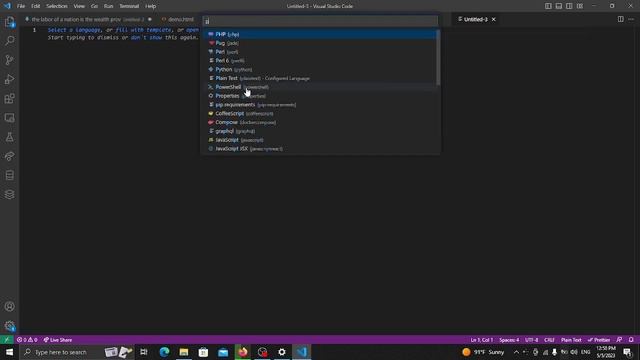This screenshot has height=360, width=640.
Task: Choose PHP from the language list
Action: (320, 34)
